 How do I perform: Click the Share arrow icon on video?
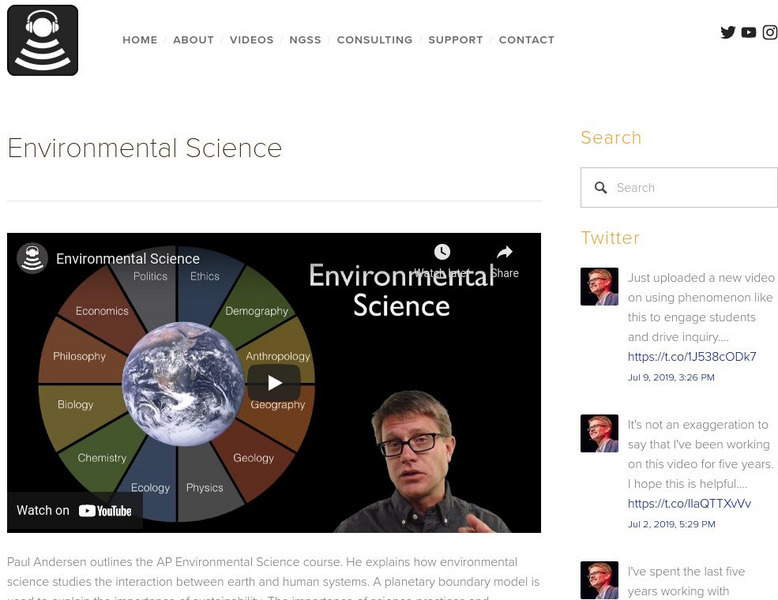[505, 252]
